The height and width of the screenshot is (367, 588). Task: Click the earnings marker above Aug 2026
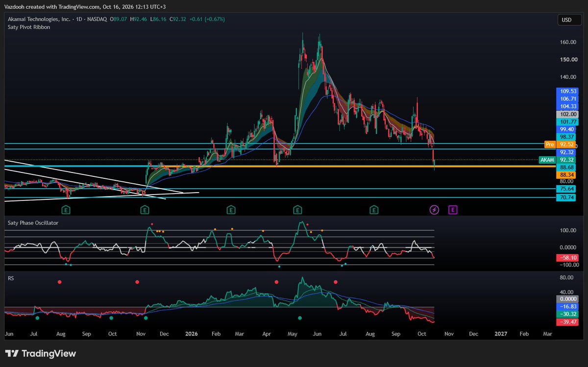pyautogui.click(x=374, y=210)
